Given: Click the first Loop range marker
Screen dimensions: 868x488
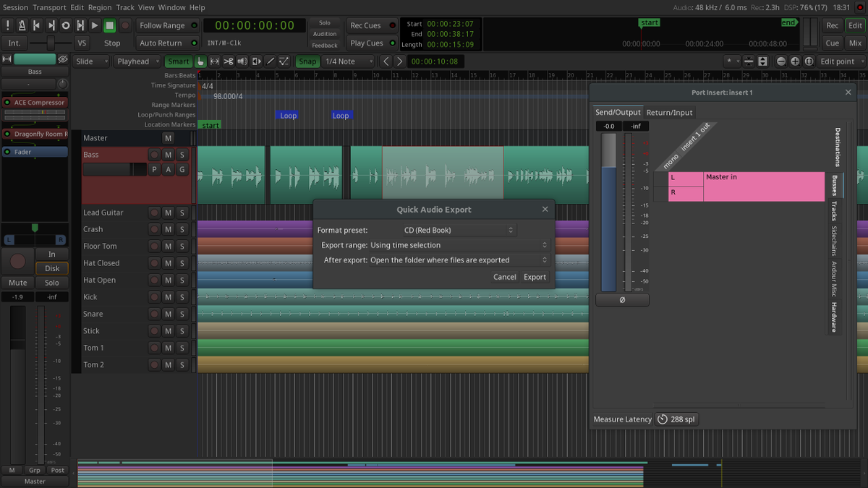Looking at the screenshot, I should tap(288, 115).
